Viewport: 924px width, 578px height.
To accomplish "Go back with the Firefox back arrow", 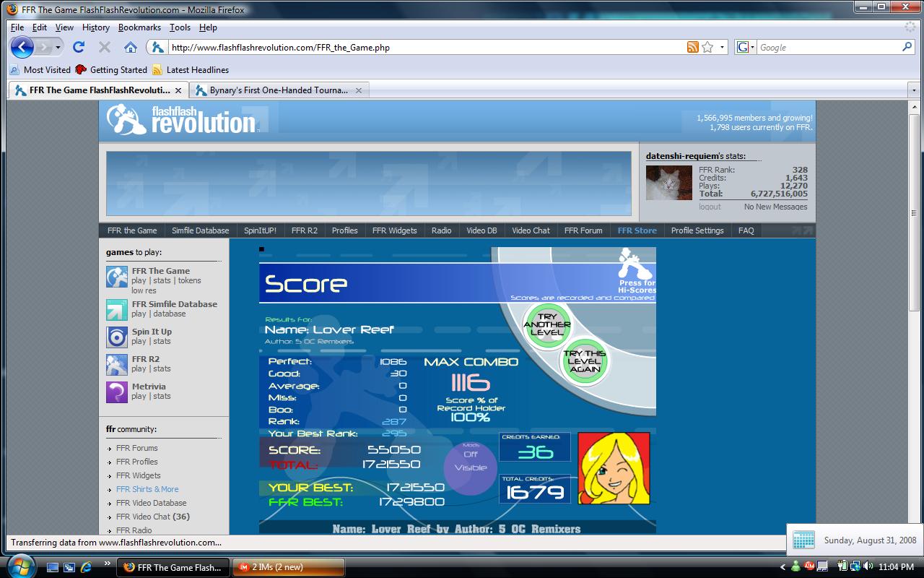I will tap(22, 48).
